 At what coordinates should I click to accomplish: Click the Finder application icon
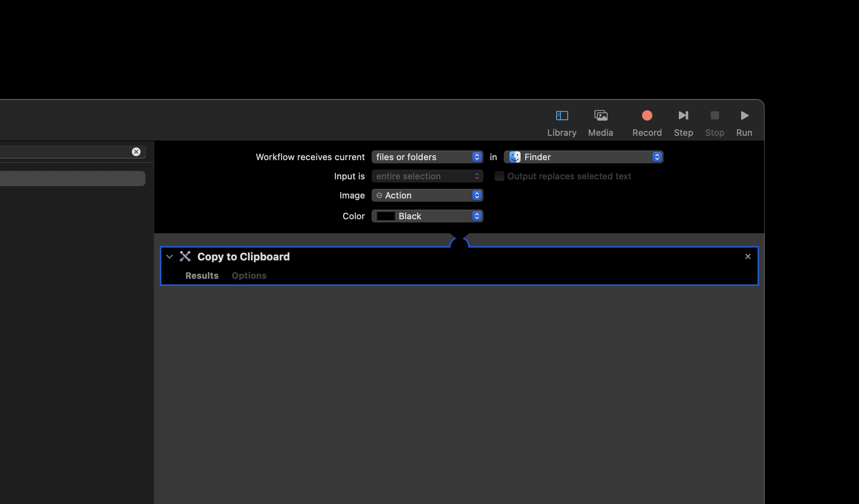pos(515,157)
